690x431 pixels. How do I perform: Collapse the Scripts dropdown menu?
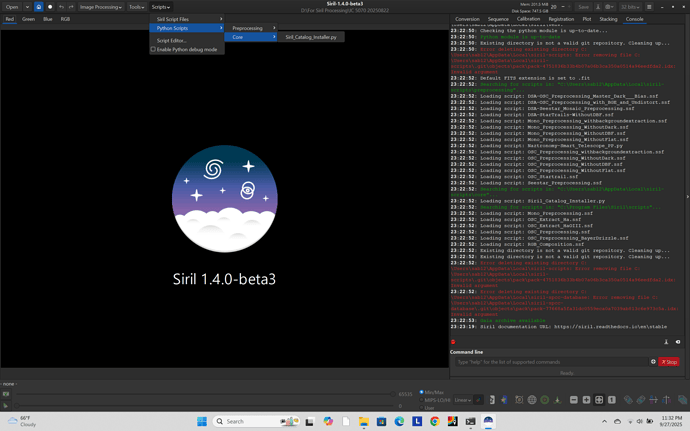point(161,7)
